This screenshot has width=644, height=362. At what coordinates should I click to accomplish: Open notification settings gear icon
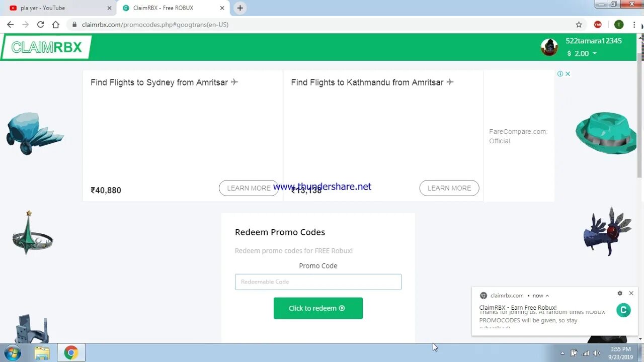620,293
